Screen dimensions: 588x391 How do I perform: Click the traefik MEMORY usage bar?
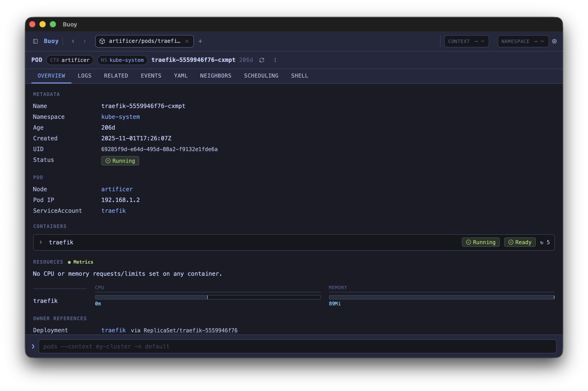tap(441, 297)
